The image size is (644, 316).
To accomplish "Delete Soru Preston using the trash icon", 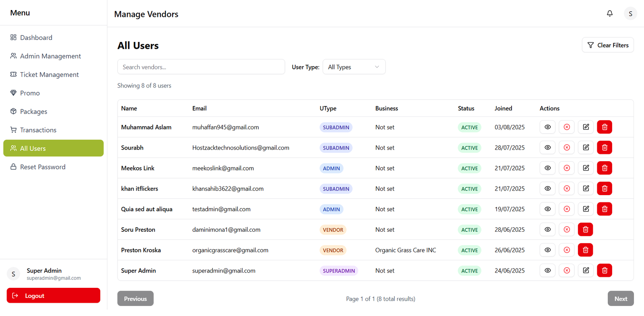I will [x=585, y=229].
